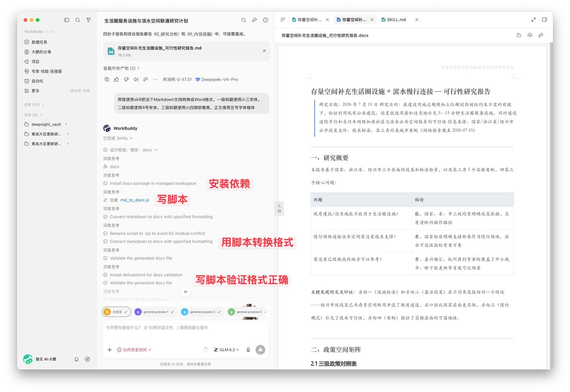Switch to the first 存量空间补 md tab
The image size is (570, 392).
click(307, 19)
